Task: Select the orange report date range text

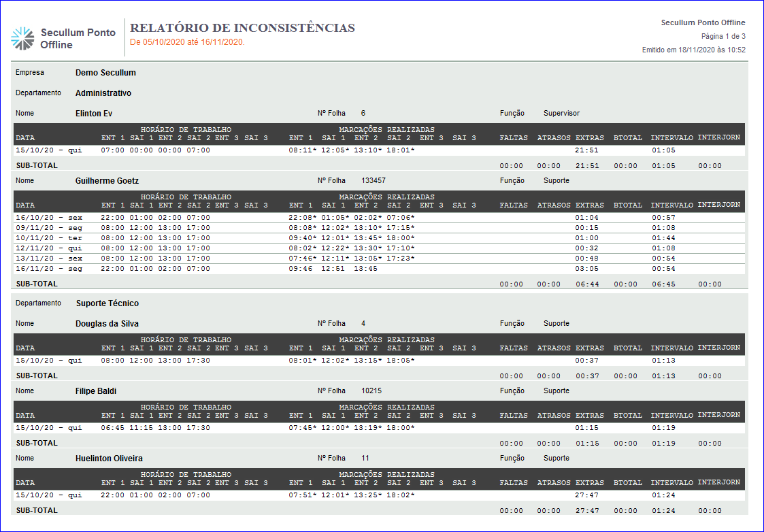Action: [187, 42]
